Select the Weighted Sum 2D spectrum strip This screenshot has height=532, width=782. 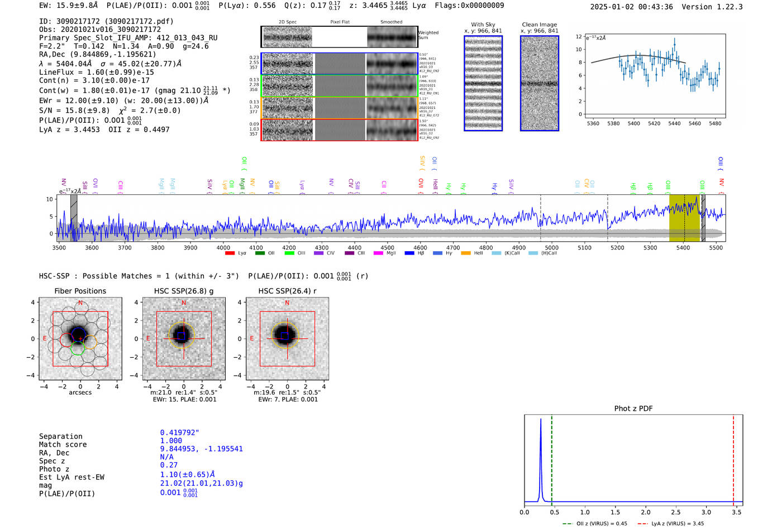pyautogui.click(x=339, y=37)
